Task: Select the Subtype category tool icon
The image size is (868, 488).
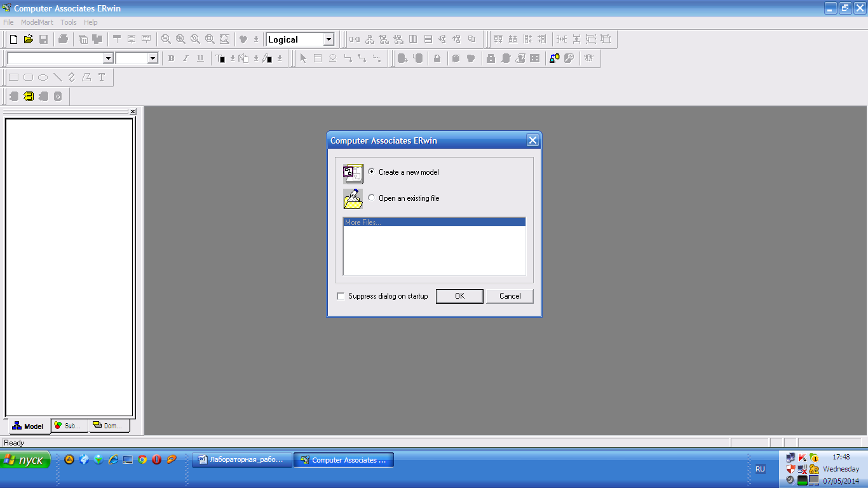Action: point(332,58)
